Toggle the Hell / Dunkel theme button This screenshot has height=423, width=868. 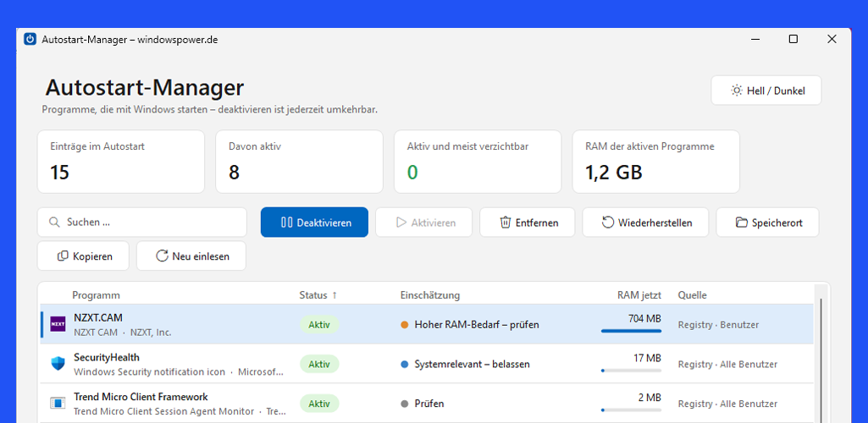coord(766,91)
